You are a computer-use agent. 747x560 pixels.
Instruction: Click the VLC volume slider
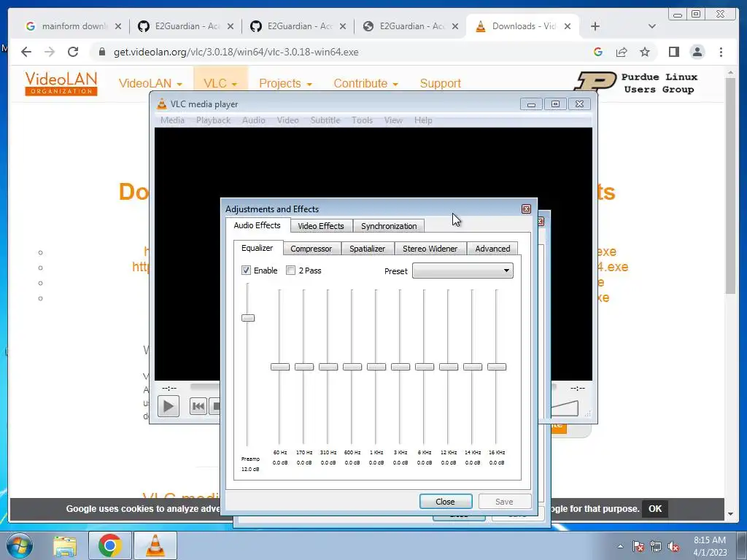click(565, 408)
